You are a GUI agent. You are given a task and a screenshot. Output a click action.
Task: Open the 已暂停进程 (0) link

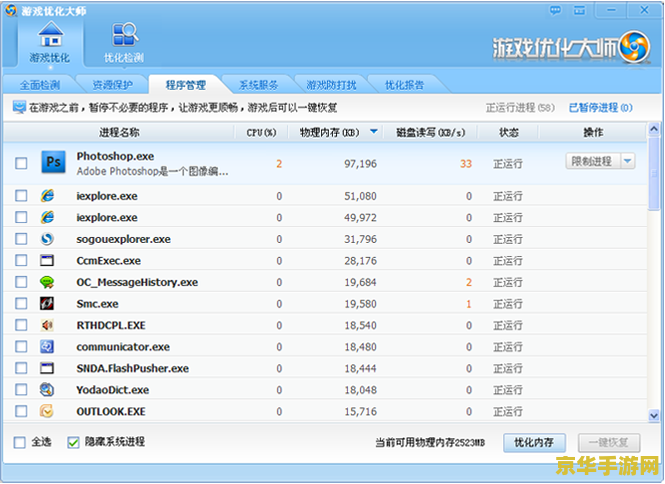(601, 108)
